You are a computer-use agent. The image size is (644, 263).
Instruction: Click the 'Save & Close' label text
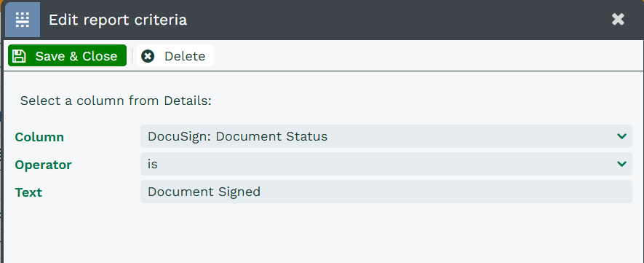(76, 56)
